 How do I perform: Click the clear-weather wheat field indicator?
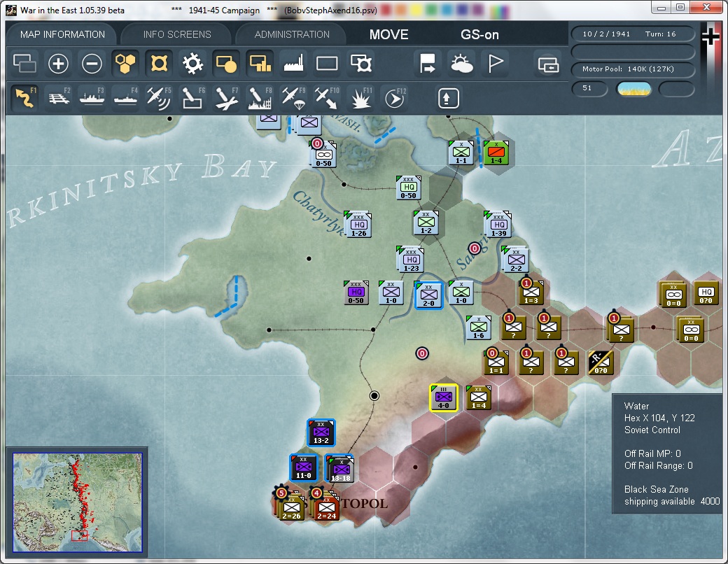633,89
